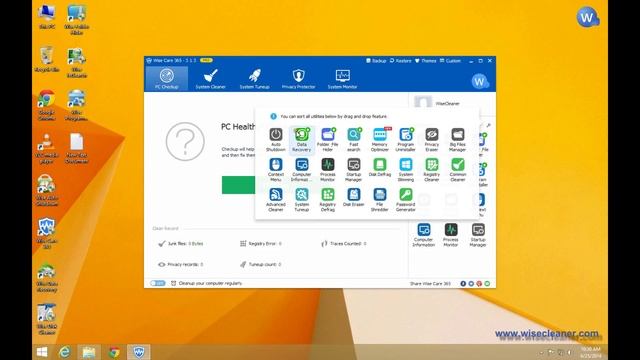640x360 pixels.
Task: Open Google Chrome from the taskbar
Action: 114,352
